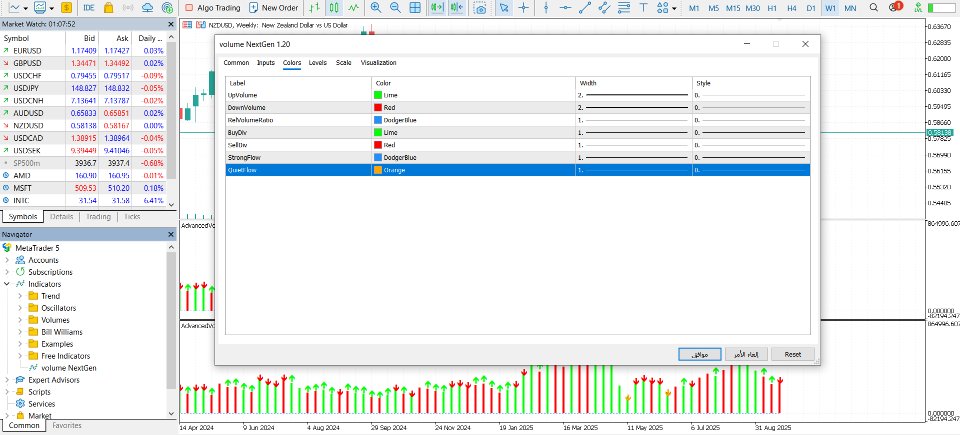Screen dimensions: 960x435
Task: Change width setting of the UpVolume row
Action: [x=634, y=95]
